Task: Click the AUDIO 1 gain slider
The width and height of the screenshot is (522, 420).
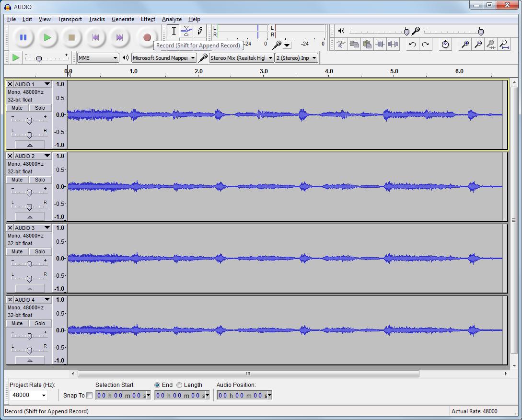Action: coord(29,121)
